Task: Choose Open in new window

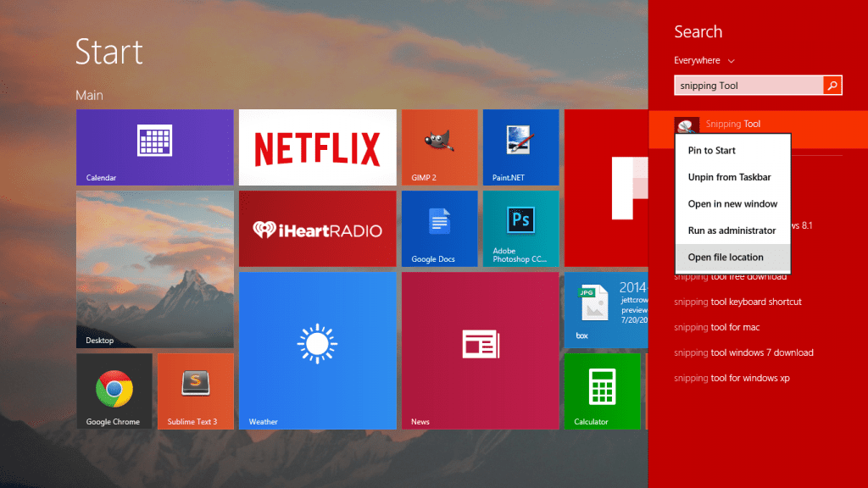Action: tap(732, 203)
